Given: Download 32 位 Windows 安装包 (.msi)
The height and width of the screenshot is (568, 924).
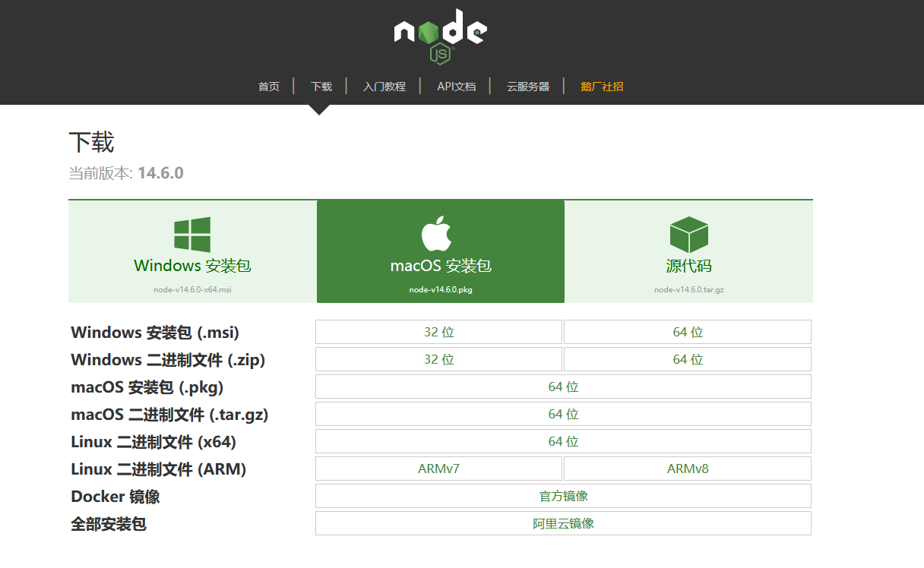Looking at the screenshot, I should [x=439, y=332].
